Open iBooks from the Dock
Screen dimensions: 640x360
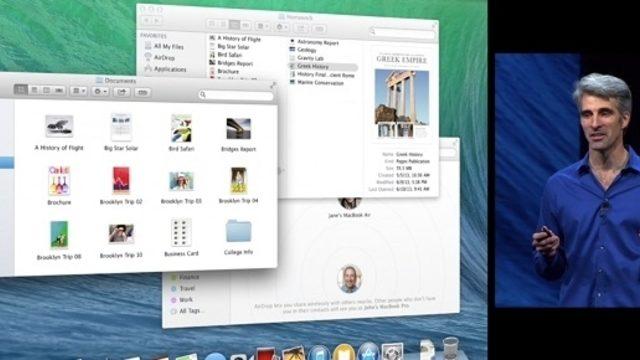[x=344, y=353]
